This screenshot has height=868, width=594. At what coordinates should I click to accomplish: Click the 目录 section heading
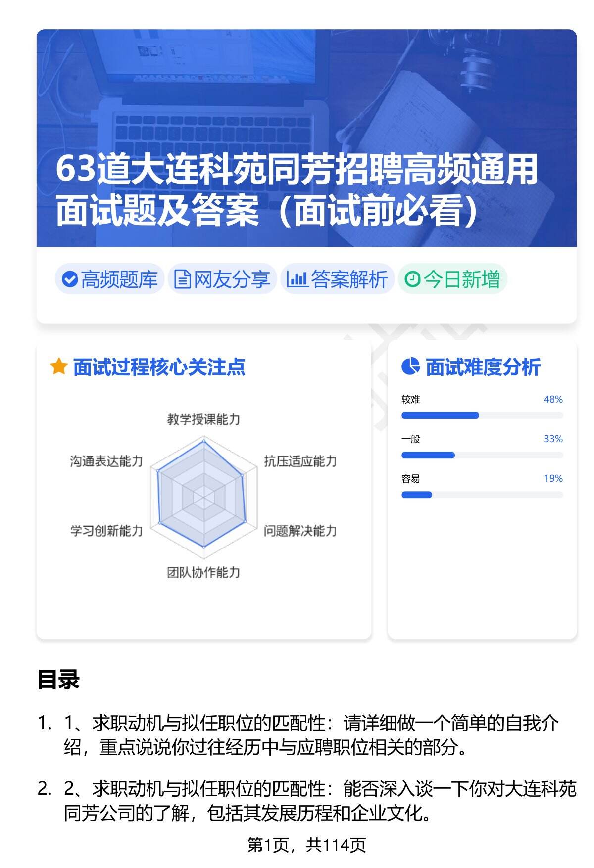point(58,680)
